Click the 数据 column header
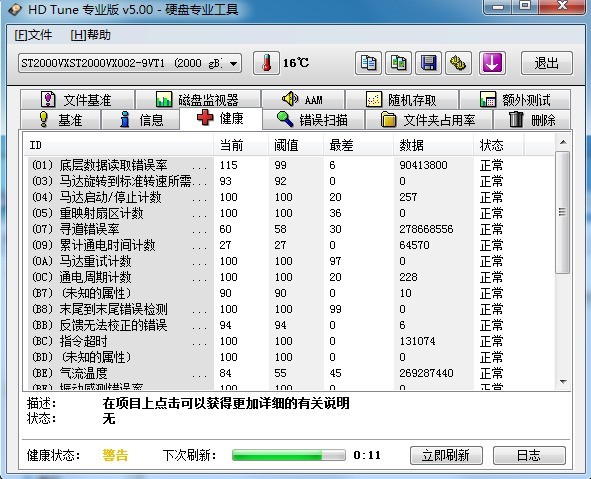 [x=433, y=145]
